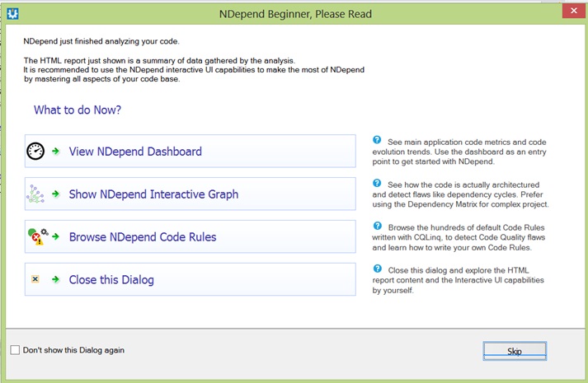The height and width of the screenshot is (383, 588).
Task: Click the dashboard gauge icon
Action: pyautogui.click(x=35, y=152)
